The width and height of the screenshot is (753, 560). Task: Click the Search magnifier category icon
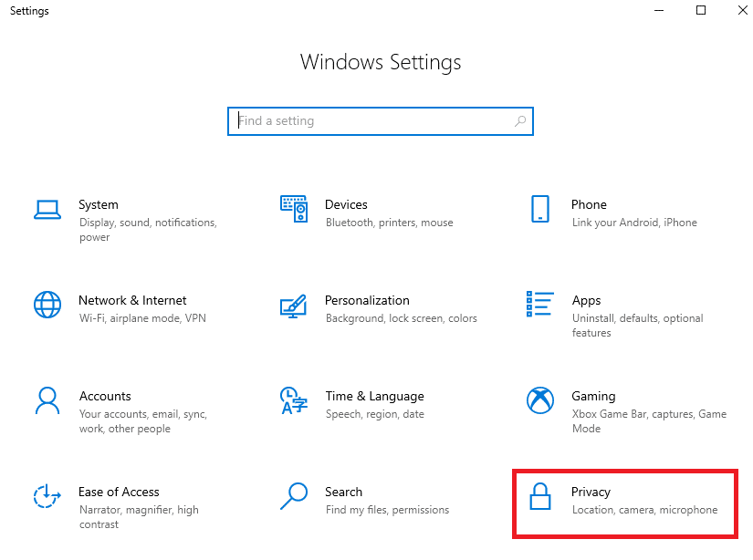(x=293, y=496)
